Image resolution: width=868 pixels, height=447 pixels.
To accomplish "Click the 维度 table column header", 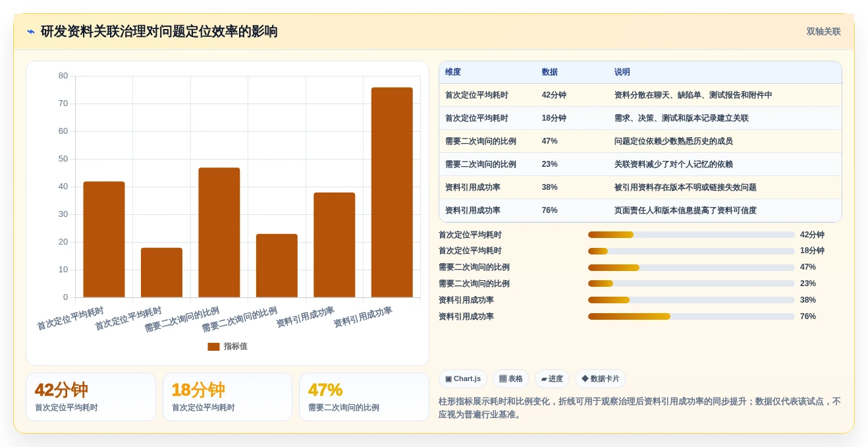I will pyautogui.click(x=453, y=73).
